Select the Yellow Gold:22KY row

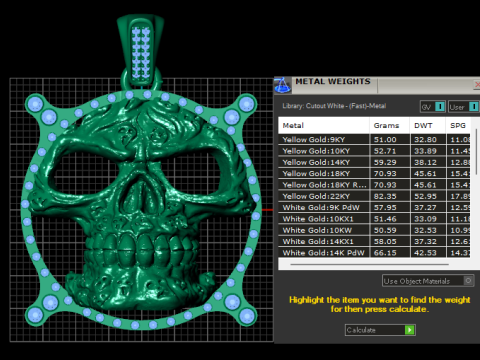[x=374, y=196]
